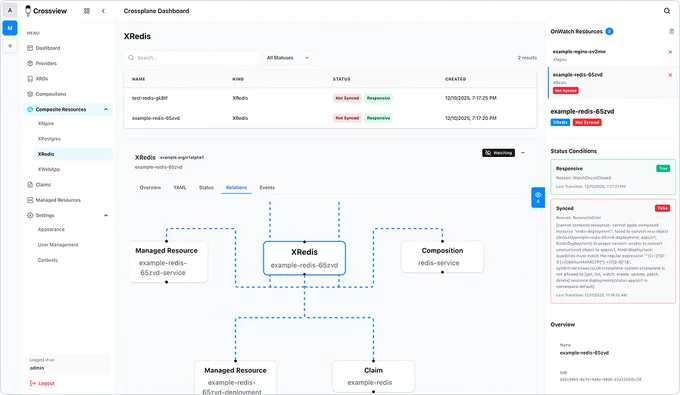The image size is (680, 395).
Task: Click the OnWatch Resources count badge
Action: click(x=609, y=31)
